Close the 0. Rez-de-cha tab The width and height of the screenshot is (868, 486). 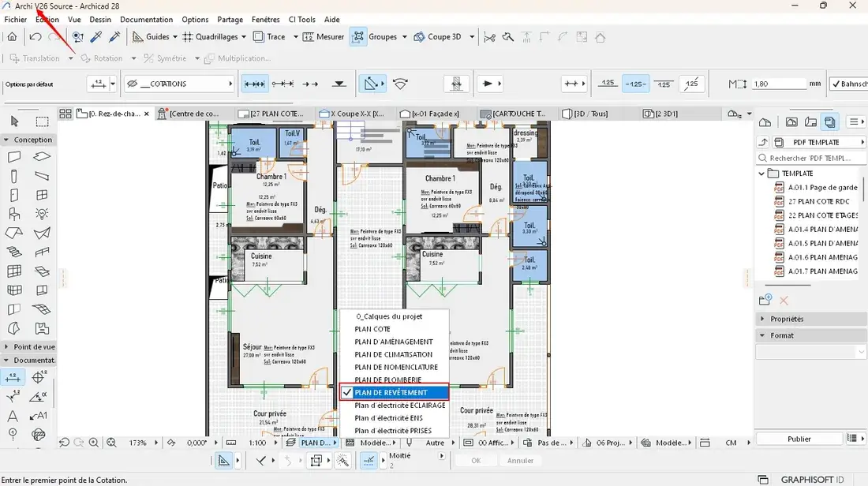pyautogui.click(x=146, y=114)
